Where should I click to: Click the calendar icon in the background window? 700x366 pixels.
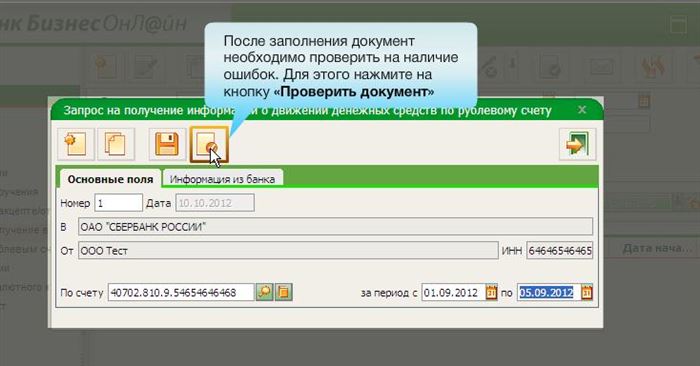pyautogui.click(x=644, y=100)
